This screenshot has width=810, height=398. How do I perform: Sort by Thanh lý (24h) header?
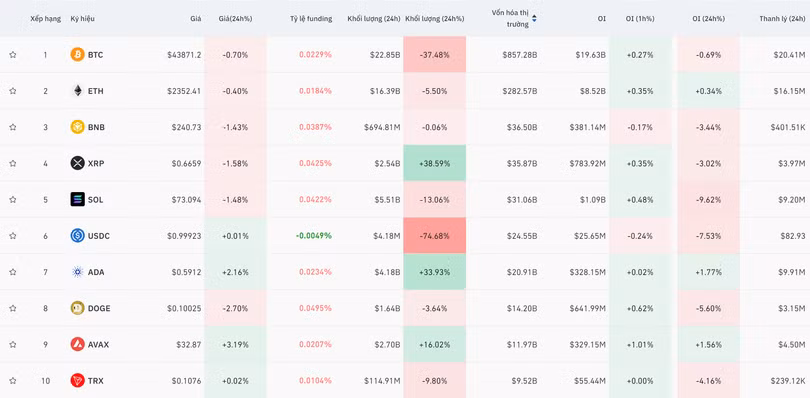(x=782, y=19)
